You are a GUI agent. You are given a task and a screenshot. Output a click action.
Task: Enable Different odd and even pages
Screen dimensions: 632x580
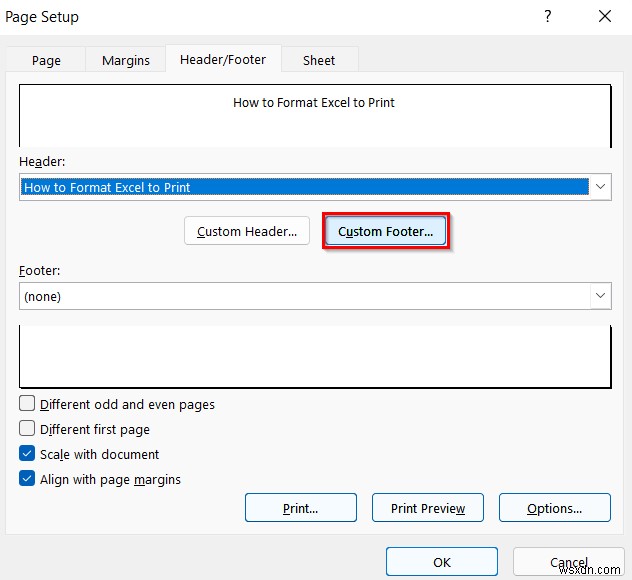[27, 403]
